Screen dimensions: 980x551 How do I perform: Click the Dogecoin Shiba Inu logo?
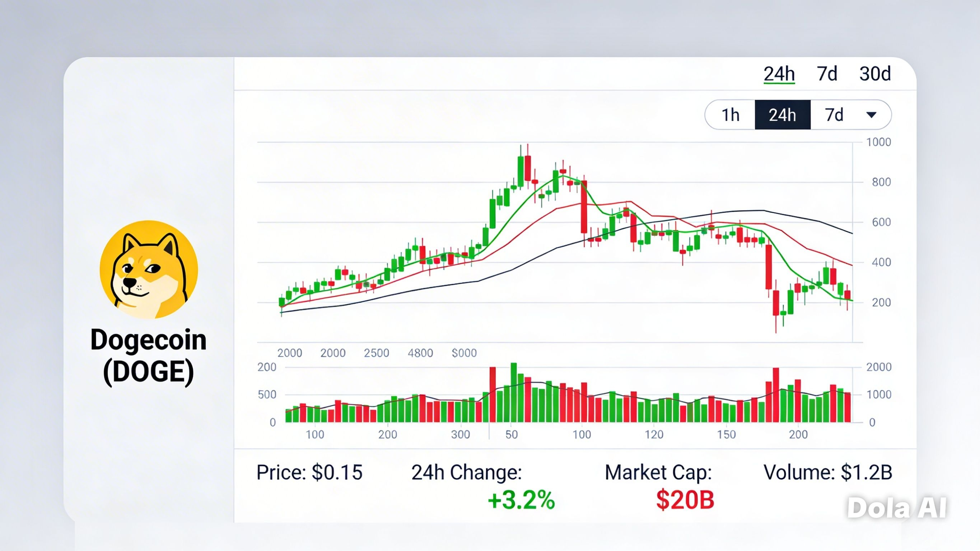pyautogui.click(x=149, y=270)
